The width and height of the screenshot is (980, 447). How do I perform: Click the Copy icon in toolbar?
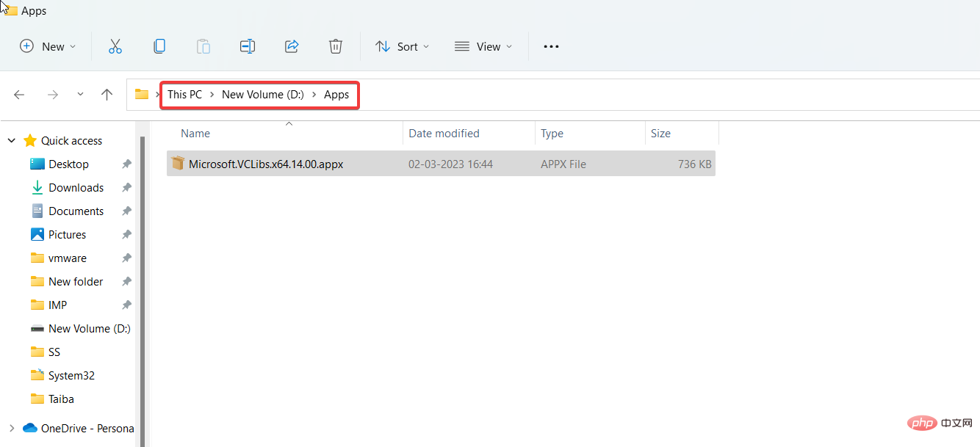click(x=159, y=46)
